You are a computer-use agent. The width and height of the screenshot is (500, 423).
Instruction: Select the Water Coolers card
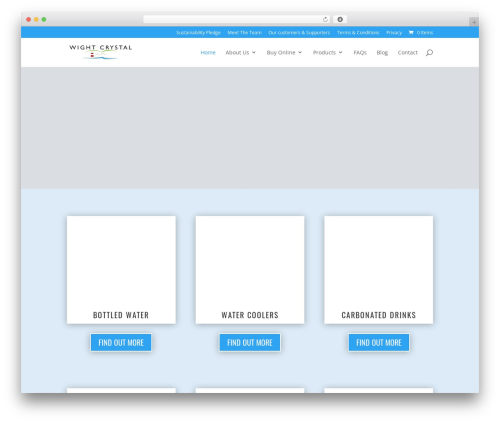[250, 270]
